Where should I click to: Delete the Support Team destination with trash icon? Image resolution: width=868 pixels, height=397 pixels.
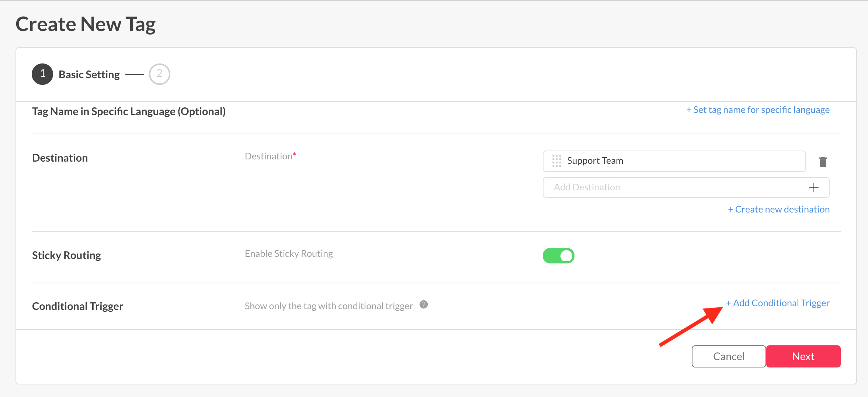click(823, 162)
